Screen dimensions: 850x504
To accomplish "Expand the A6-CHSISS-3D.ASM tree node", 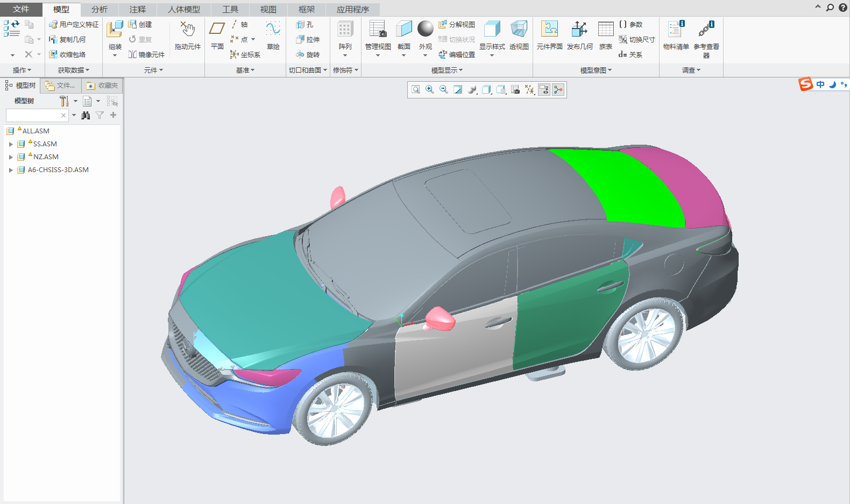I will tap(11, 170).
